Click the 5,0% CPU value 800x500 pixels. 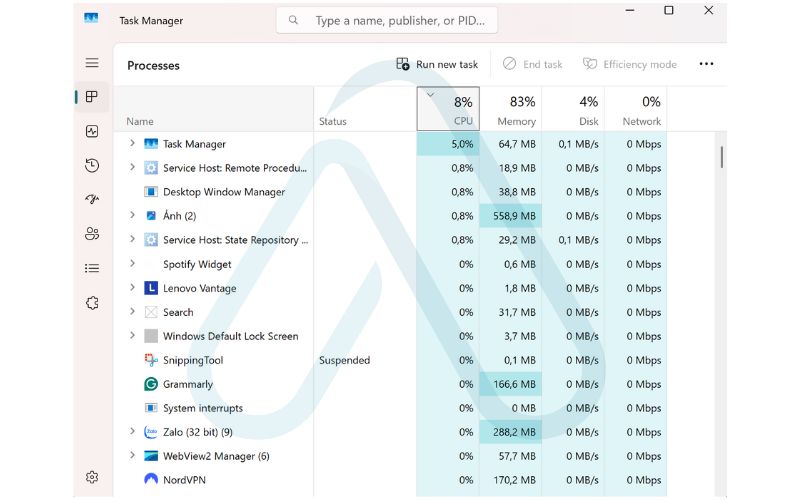[x=462, y=144]
